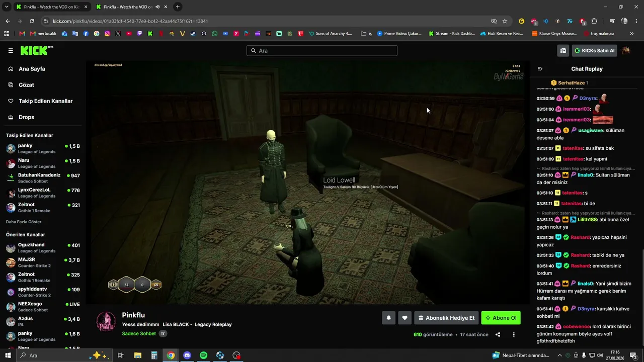Click the KICKs Satın Al button
Image resolution: width=644 pixels, height=362 pixels.
(594, 51)
